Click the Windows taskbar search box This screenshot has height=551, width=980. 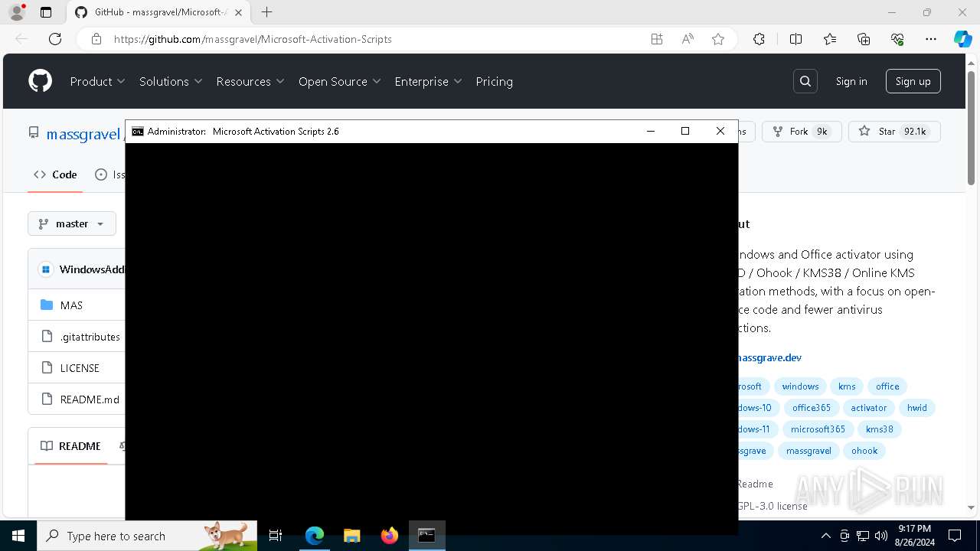pyautogui.click(x=147, y=536)
